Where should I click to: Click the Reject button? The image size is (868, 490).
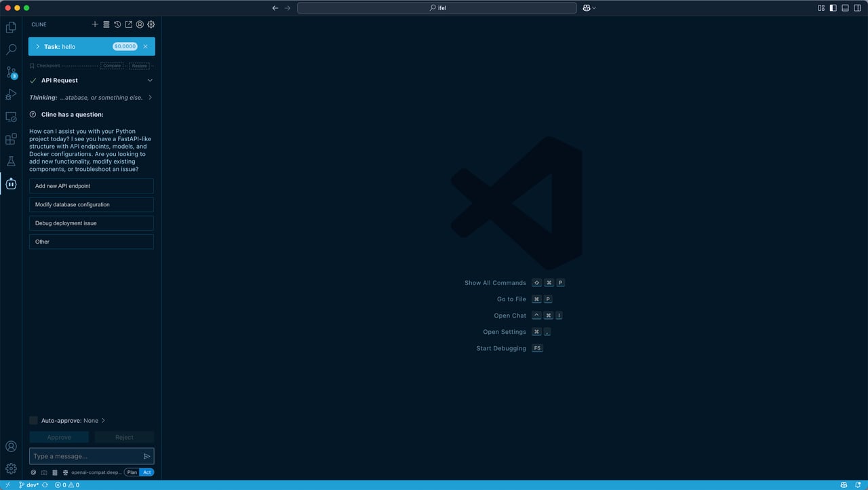(124, 437)
